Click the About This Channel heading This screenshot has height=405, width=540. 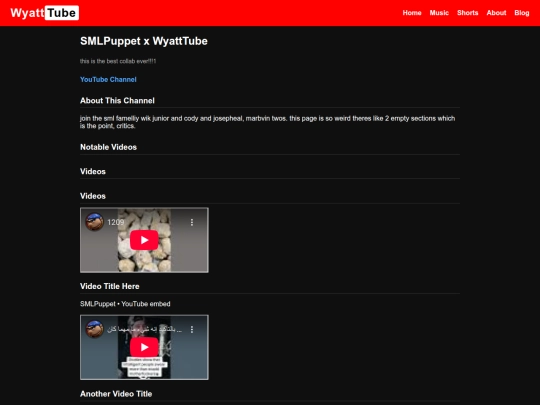click(x=117, y=101)
